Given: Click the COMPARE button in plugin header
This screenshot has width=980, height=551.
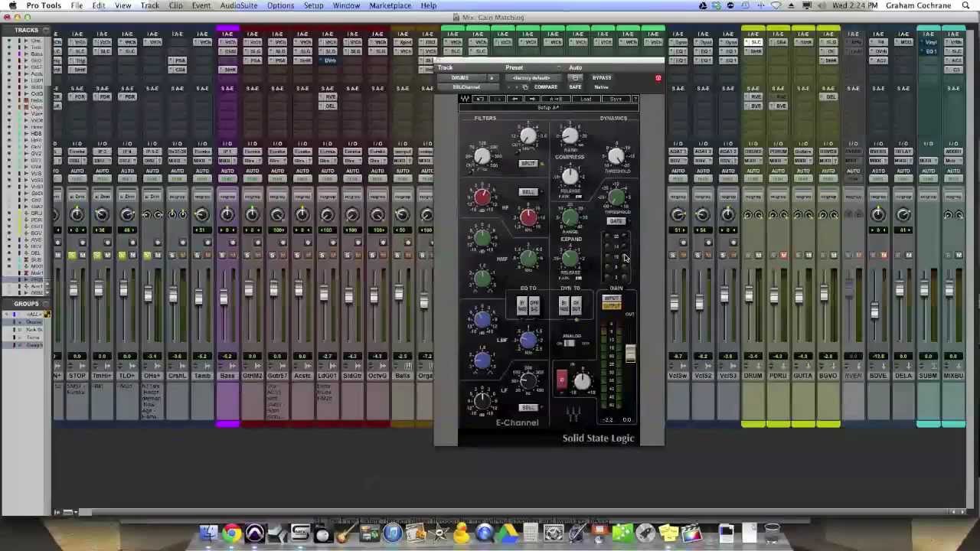Looking at the screenshot, I should tap(546, 86).
